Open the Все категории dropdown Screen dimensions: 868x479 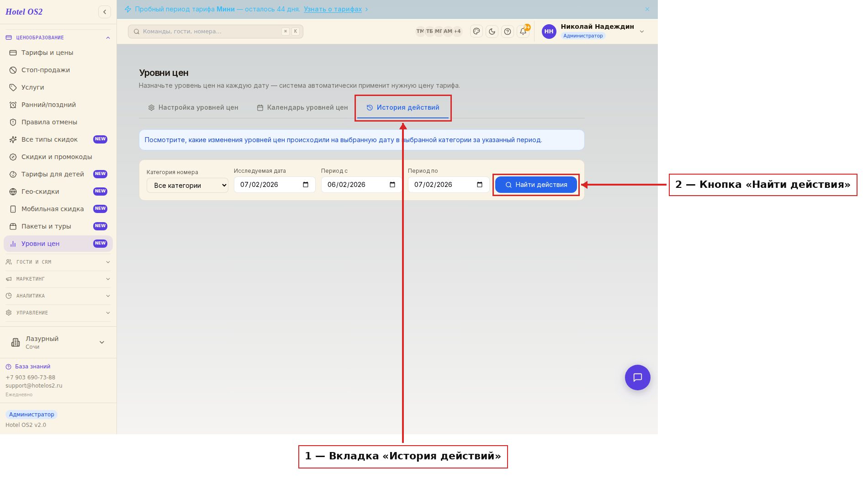pos(187,186)
